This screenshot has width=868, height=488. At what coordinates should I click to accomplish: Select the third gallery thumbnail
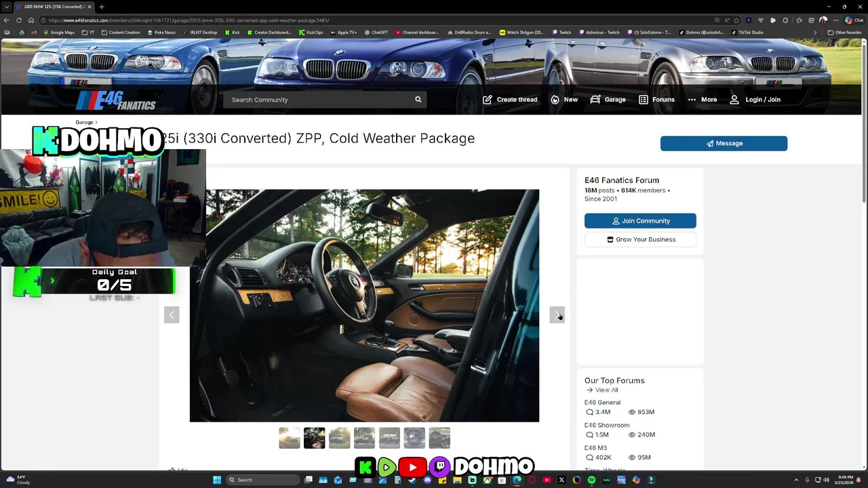pyautogui.click(x=340, y=438)
